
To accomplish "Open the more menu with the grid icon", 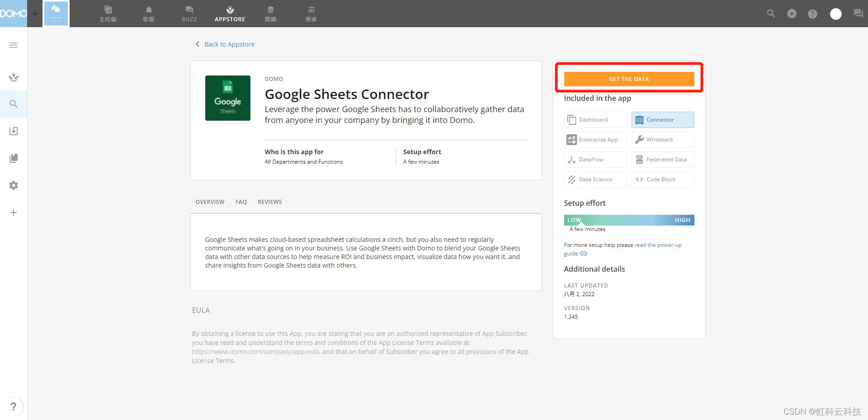I will tap(311, 14).
